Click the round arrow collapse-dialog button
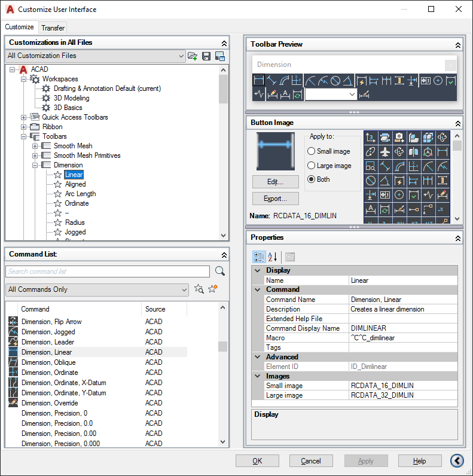473x476 pixels. point(457,460)
